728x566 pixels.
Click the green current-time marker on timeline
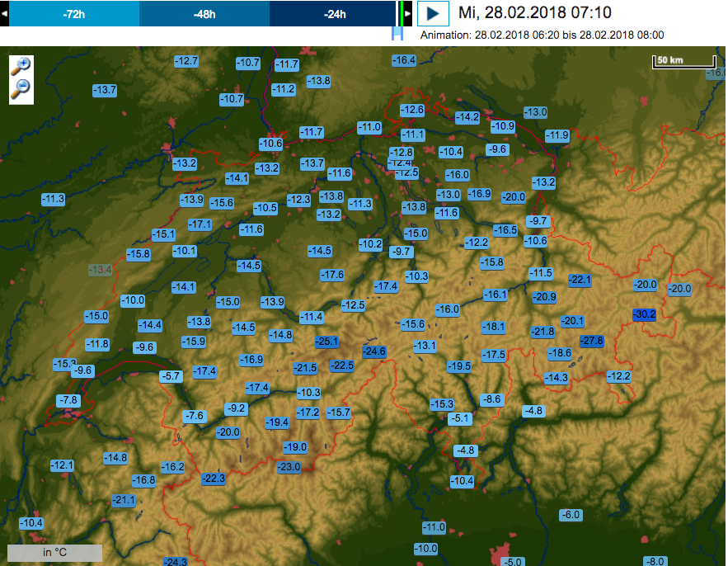(x=400, y=13)
